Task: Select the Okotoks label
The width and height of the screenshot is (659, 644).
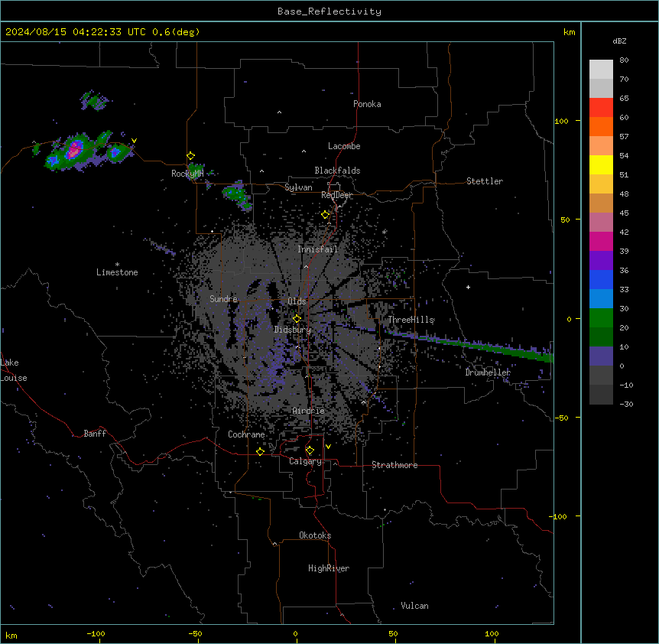Action: tap(315, 535)
